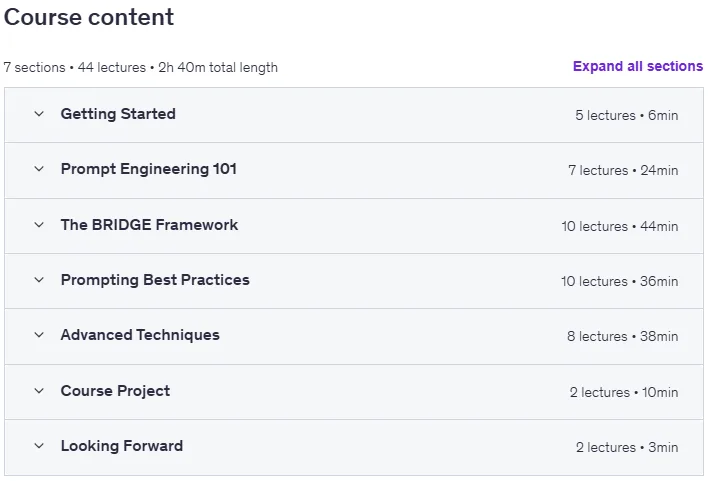Viewport: 708px width, 481px height.
Task: Click chevron beside The BRIDGE Framework
Action: coord(39,224)
